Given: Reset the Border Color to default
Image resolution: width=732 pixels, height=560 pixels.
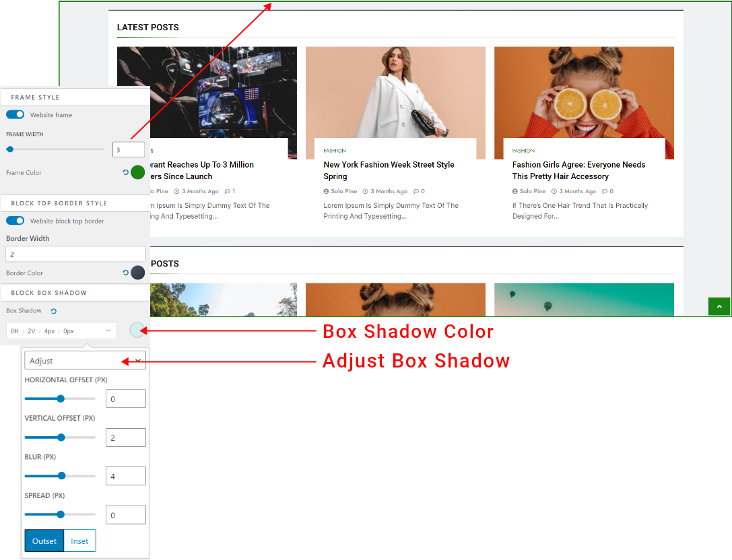Looking at the screenshot, I should click(x=125, y=273).
